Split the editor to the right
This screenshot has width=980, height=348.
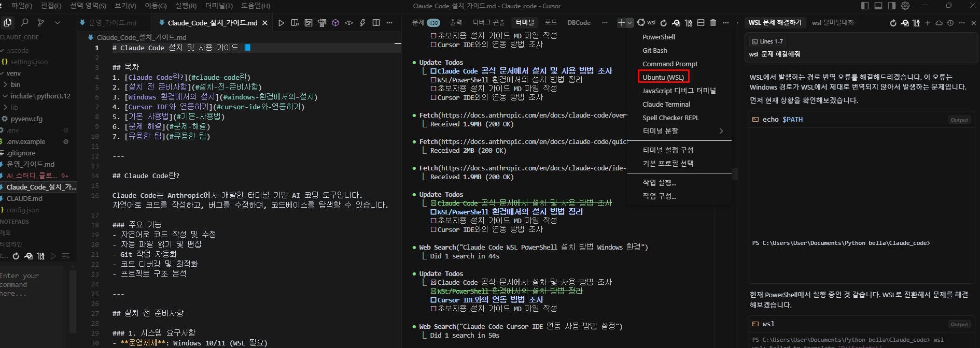(376, 23)
